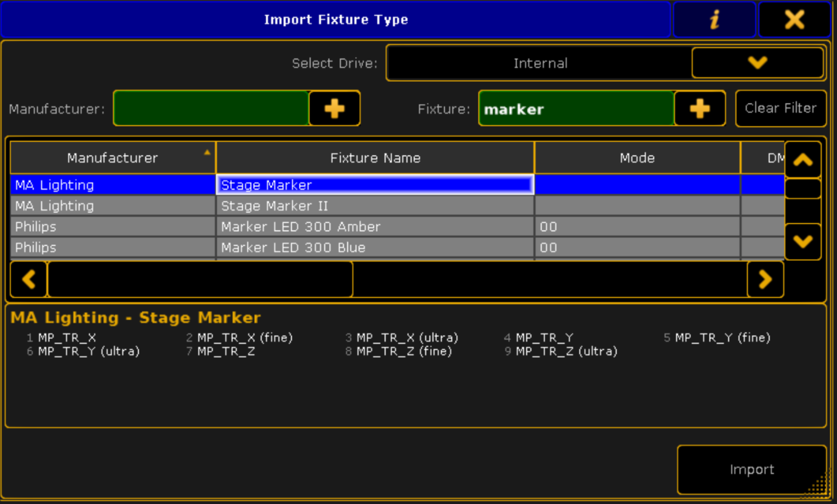Click the plus icon beside Manufacturer filter
Viewport: 837px width, 504px height.
(x=334, y=108)
